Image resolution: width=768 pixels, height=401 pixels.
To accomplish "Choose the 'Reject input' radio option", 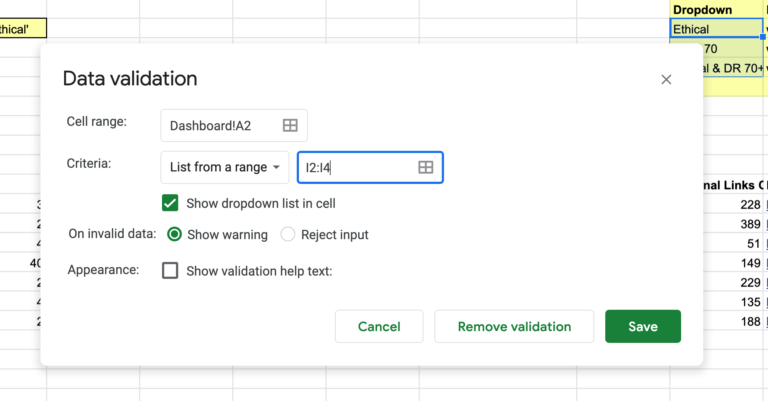I will click(288, 235).
